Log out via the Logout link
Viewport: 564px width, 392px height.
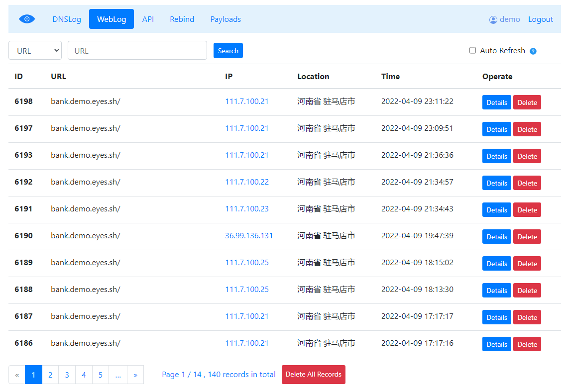(540, 19)
